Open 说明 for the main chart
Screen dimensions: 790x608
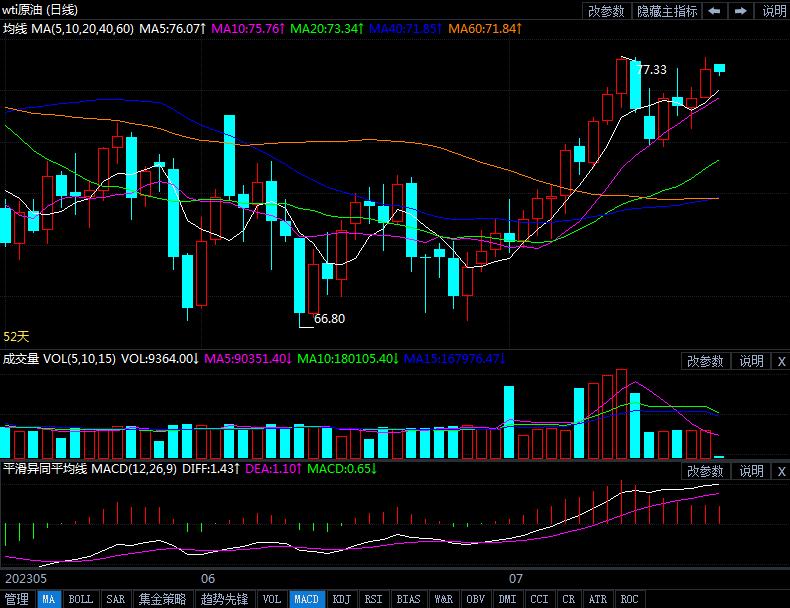pos(774,11)
